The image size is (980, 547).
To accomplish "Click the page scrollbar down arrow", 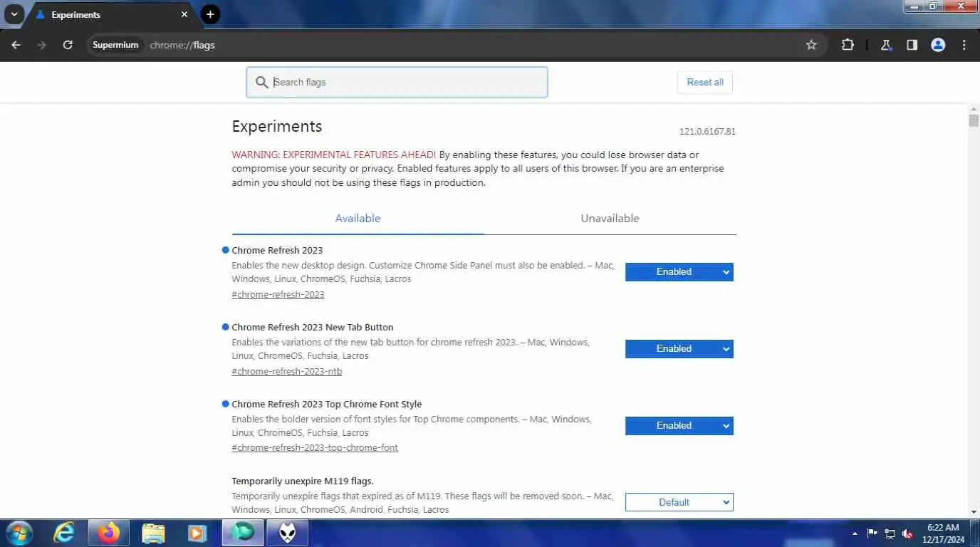I will tap(974, 512).
